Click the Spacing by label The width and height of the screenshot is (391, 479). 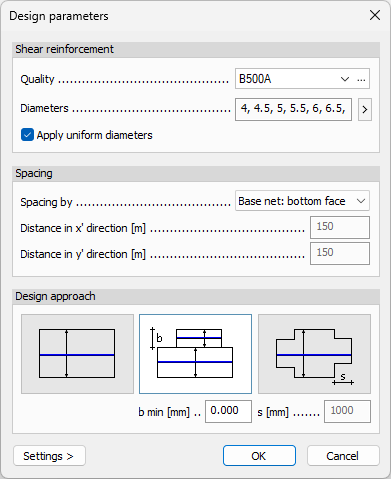[46, 202]
